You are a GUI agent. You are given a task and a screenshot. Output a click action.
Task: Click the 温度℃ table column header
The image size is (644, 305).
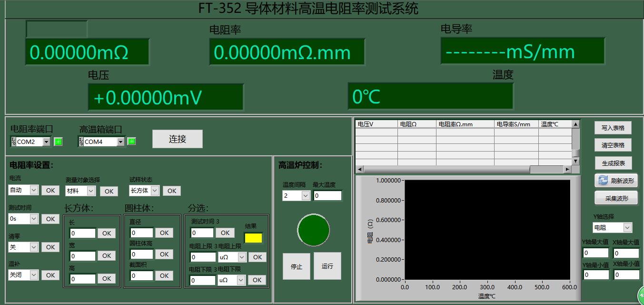click(554, 124)
